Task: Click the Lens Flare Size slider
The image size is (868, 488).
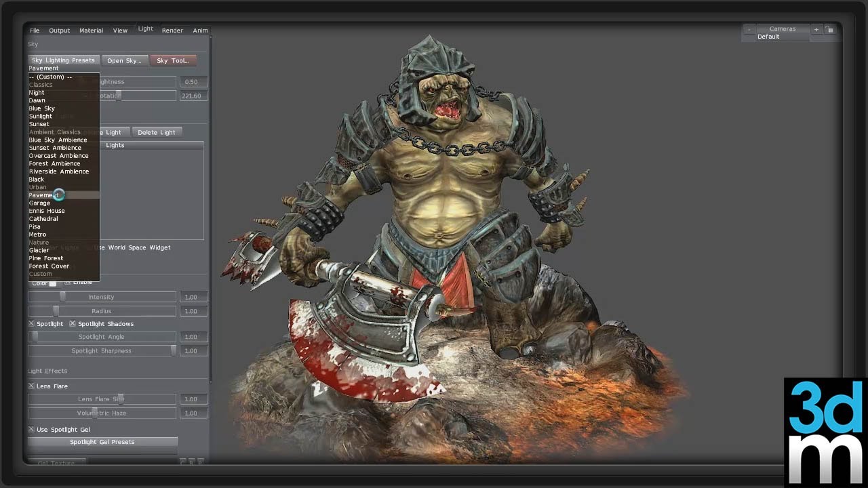Action: click(x=102, y=399)
